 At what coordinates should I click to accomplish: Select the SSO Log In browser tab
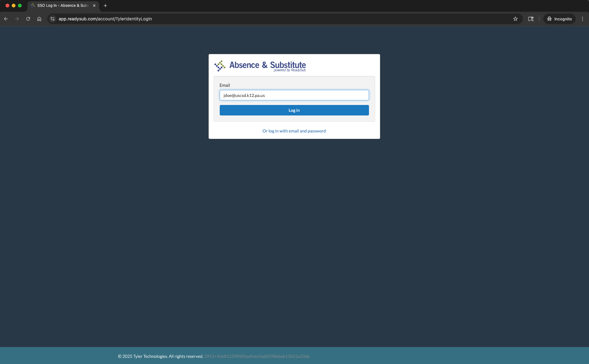(x=63, y=6)
